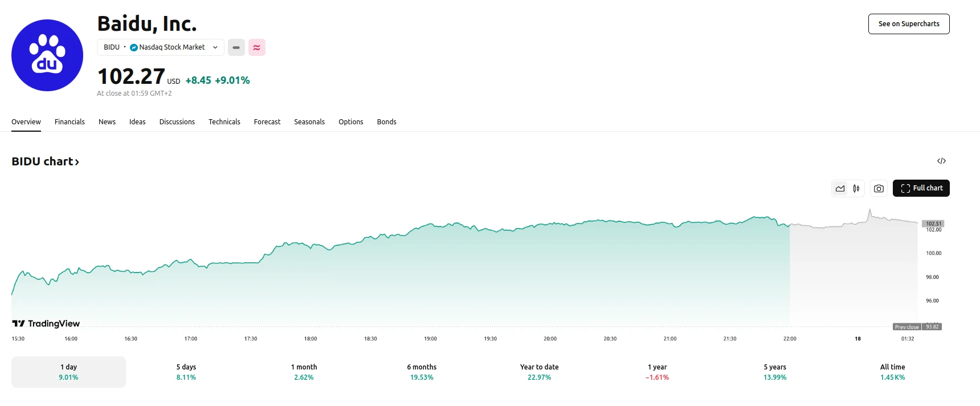
Task: Select the line chart view toggle
Action: coord(840,188)
